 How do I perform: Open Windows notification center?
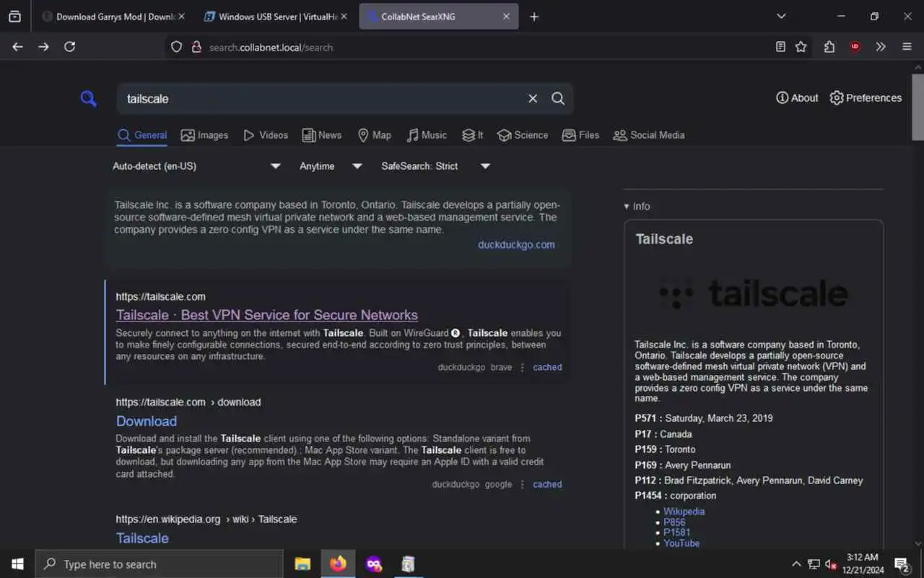[x=902, y=564]
